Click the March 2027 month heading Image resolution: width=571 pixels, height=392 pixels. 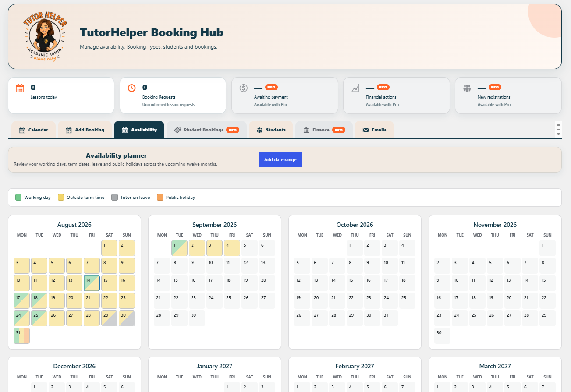(x=495, y=367)
